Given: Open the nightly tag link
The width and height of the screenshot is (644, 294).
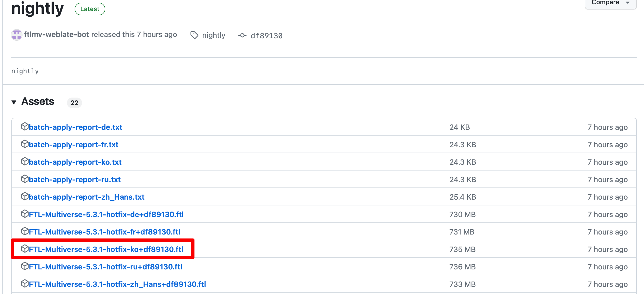Looking at the screenshot, I should [214, 35].
